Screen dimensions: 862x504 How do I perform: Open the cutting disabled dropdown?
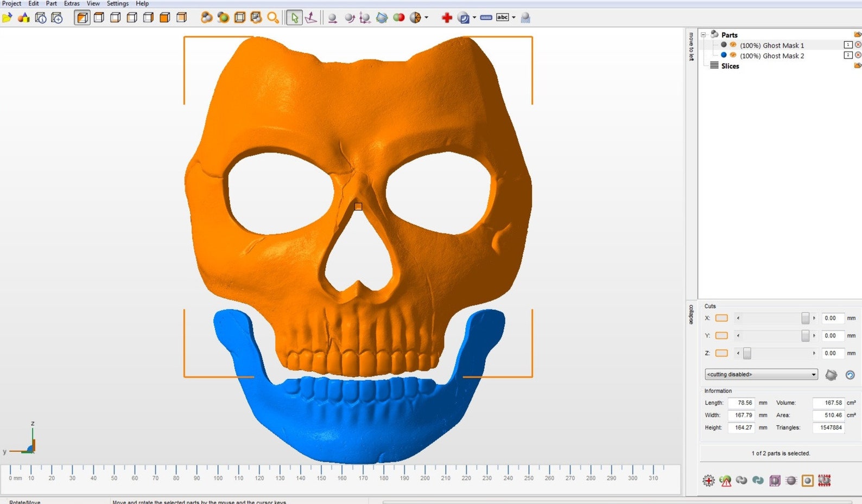coord(761,374)
